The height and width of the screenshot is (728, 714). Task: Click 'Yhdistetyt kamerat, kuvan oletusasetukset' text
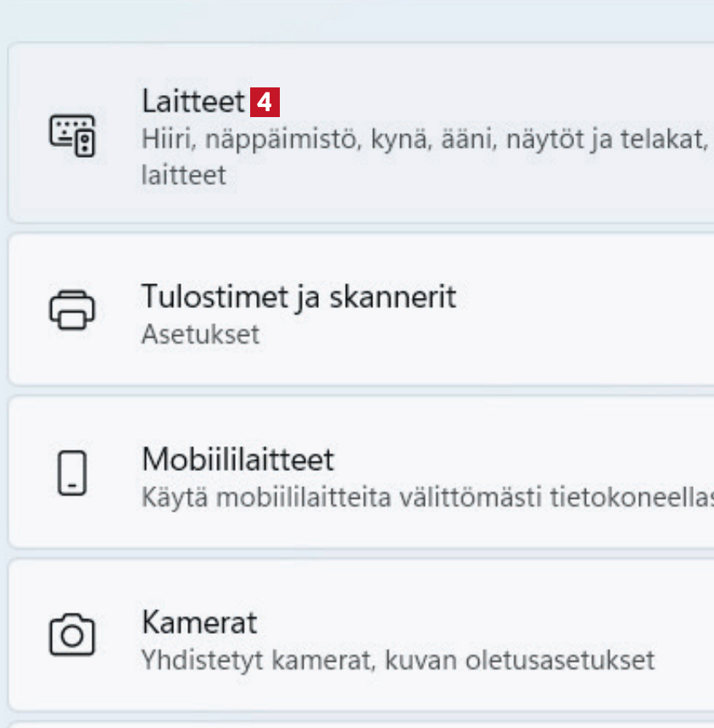tap(398, 659)
